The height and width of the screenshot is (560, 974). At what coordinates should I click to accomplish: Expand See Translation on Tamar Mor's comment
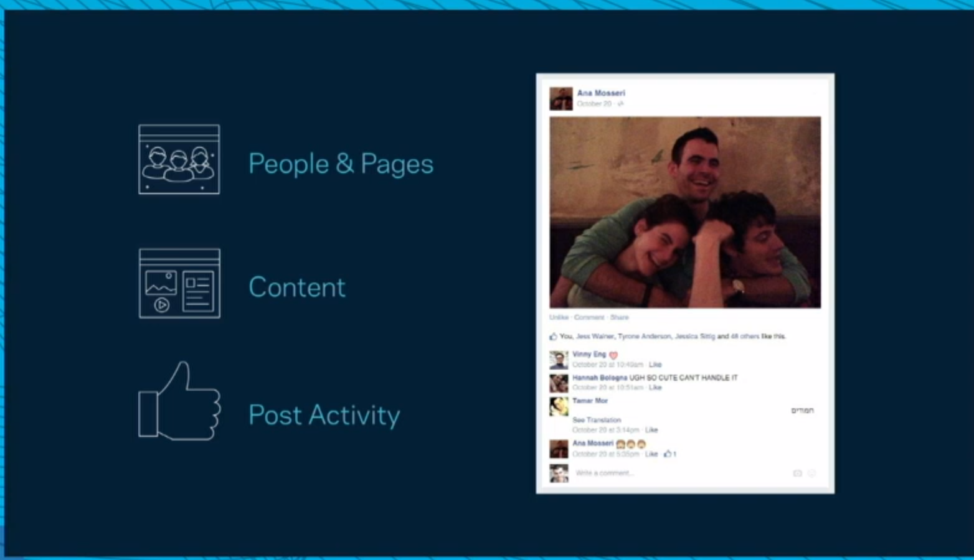tap(597, 420)
